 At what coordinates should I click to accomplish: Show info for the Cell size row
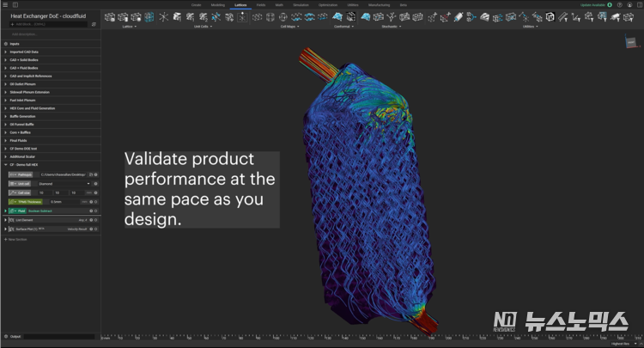pyautogui.click(x=95, y=192)
